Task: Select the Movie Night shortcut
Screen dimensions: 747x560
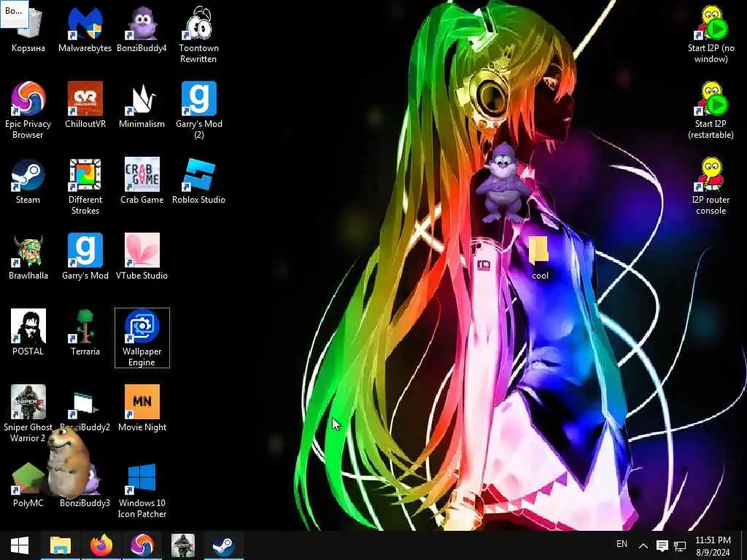Action: tap(142, 408)
